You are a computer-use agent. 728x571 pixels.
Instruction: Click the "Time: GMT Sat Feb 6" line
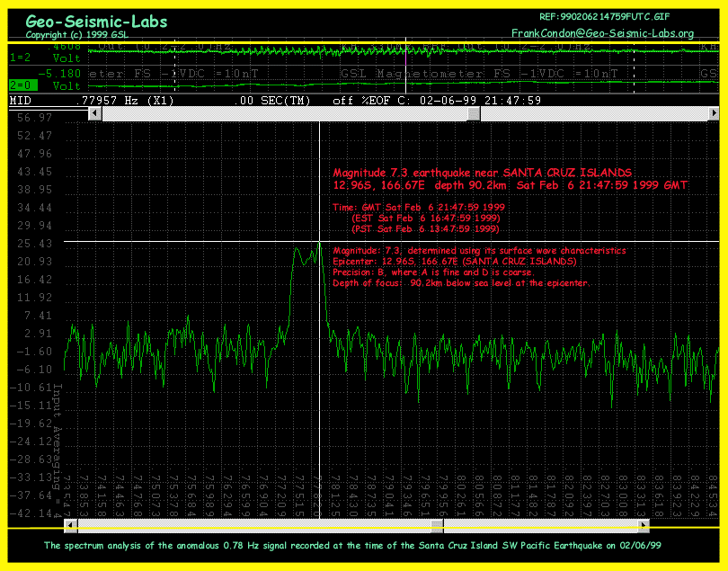(419, 207)
